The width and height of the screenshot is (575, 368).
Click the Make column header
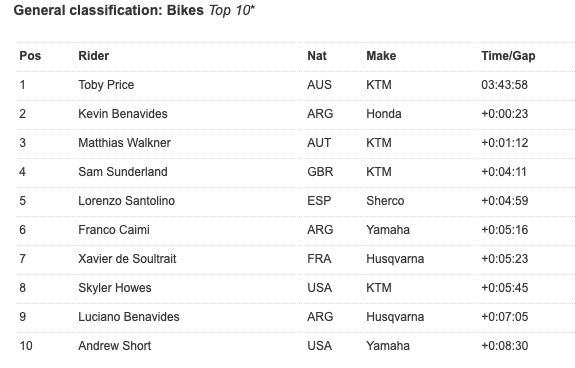(381, 56)
